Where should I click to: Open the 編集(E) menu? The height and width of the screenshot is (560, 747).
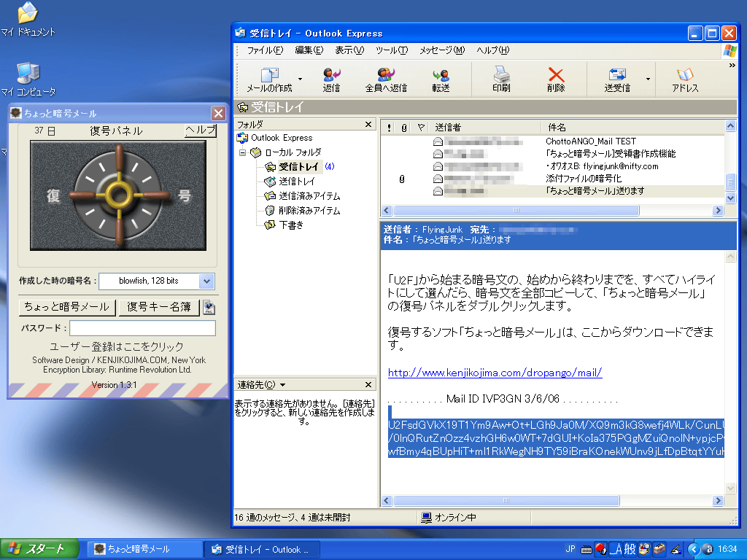pyautogui.click(x=309, y=50)
